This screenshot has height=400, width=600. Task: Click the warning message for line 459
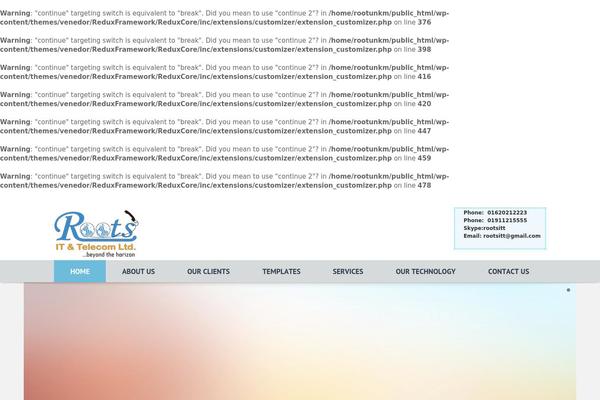pyautogui.click(x=224, y=153)
